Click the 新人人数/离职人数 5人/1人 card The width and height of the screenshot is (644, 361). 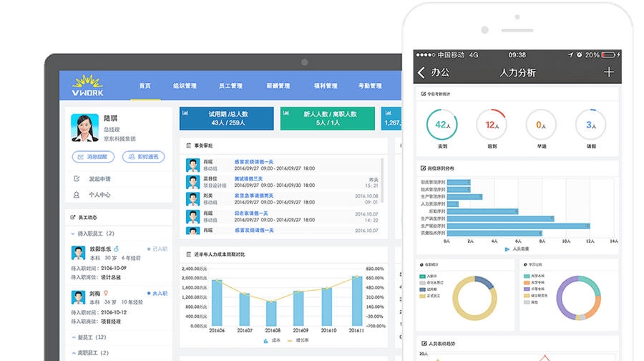(328, 118)
